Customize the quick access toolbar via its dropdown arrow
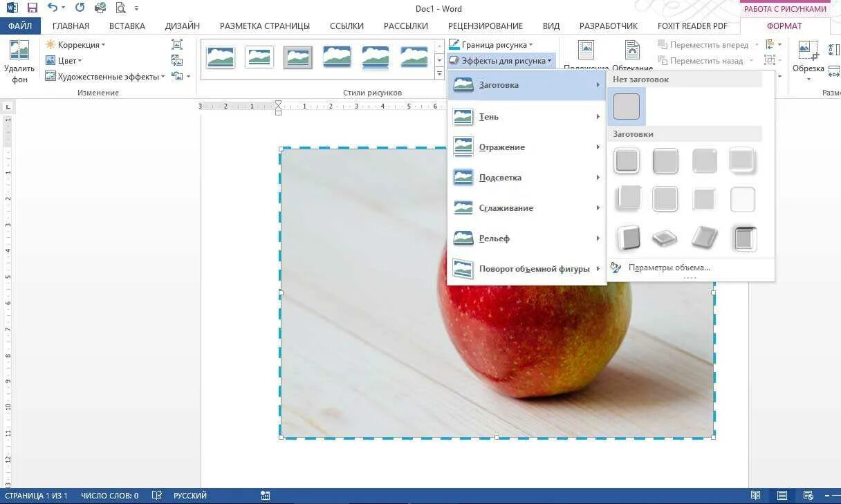 136,8
